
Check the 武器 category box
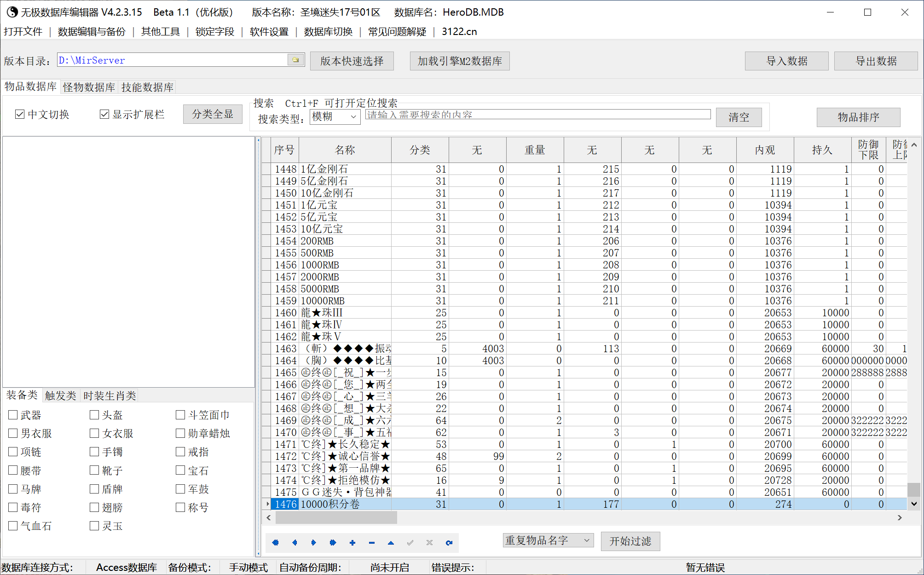pyautogui.click(x=13, y=415)
